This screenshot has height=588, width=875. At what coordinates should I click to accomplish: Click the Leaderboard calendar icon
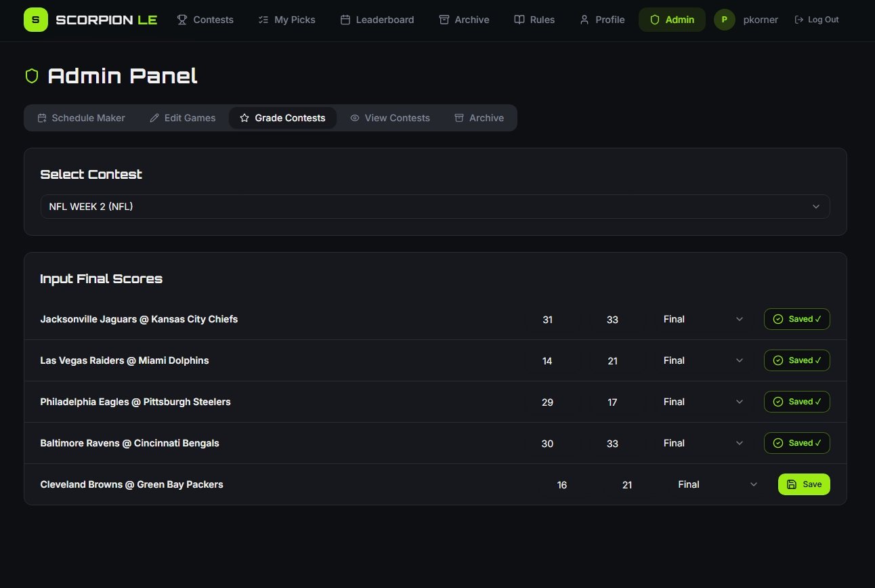(345, 20)
